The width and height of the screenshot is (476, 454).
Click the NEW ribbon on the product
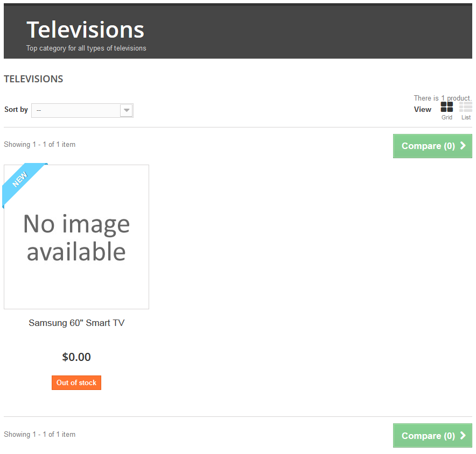tap(20, 180)
